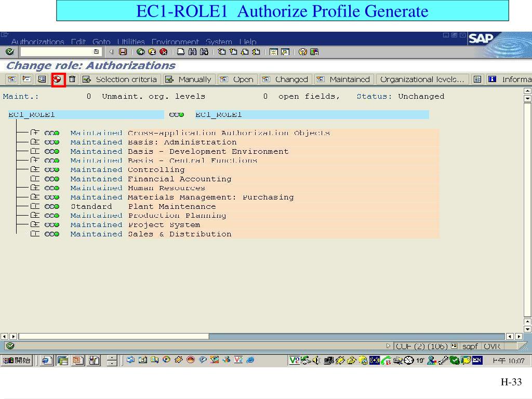Click the yellow Exit arrow icon
532x399 pixels.
(152, 51)
